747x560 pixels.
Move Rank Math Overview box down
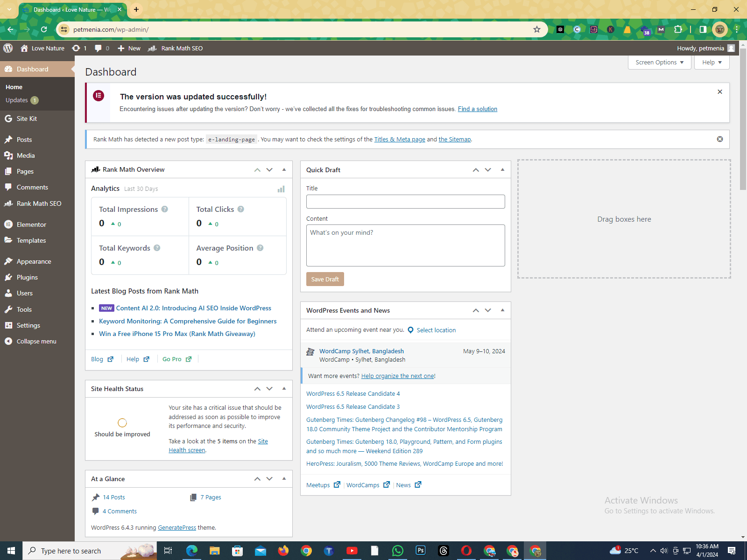[x=269, y=170]
